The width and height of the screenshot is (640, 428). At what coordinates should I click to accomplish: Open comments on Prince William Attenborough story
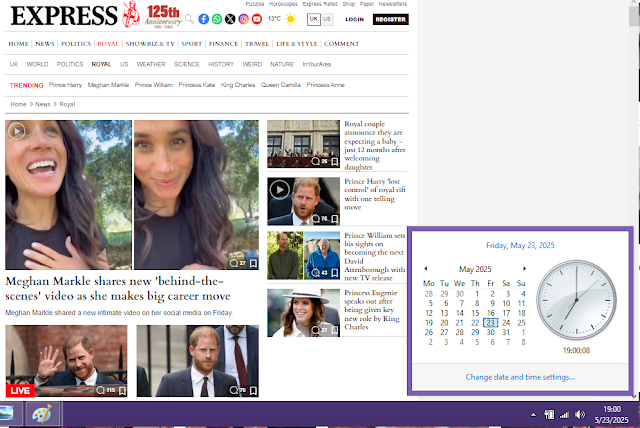(319, 273)
